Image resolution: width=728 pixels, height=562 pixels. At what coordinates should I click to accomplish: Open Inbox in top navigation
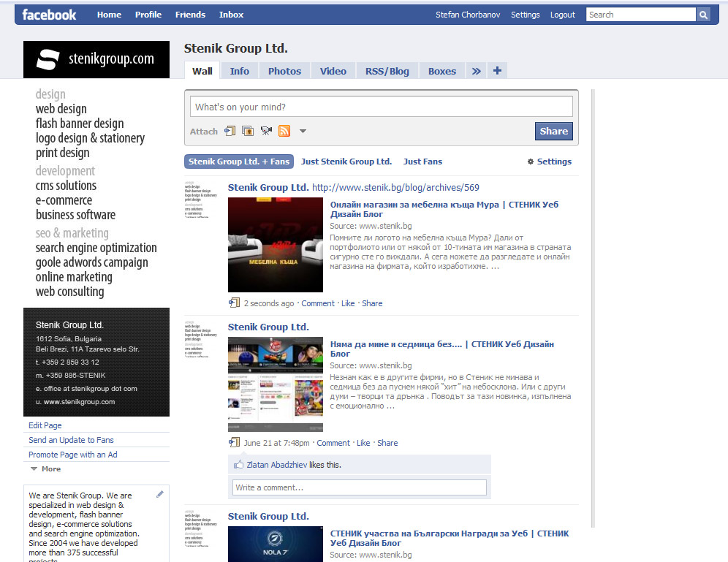click(231, 15)
